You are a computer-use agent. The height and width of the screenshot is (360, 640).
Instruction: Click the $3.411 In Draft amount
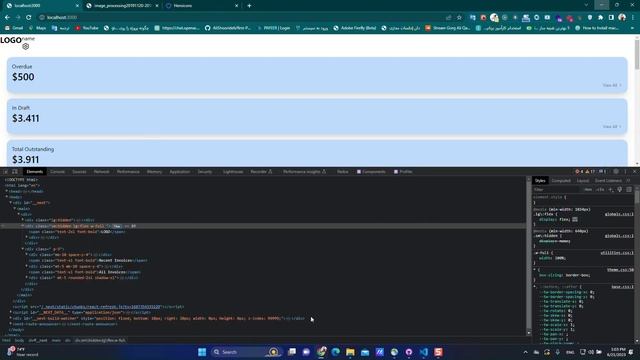coord(26,118)
